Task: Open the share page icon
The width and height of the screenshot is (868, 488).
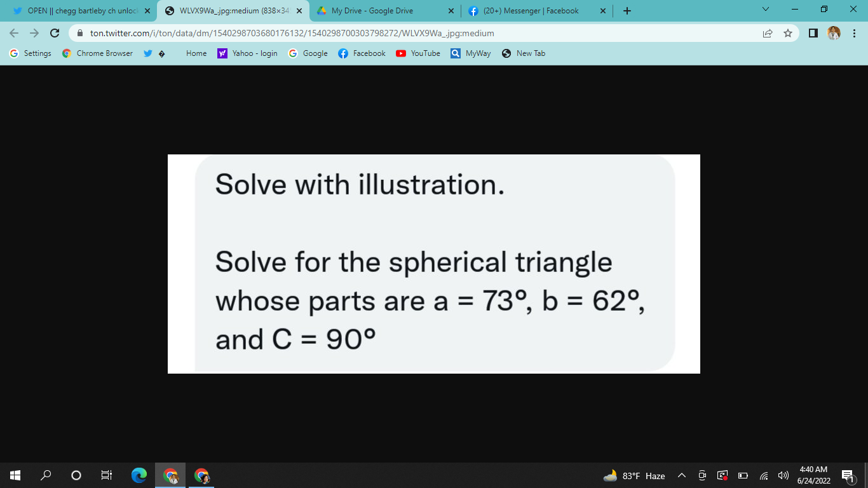Action: [x=768, y=33]
